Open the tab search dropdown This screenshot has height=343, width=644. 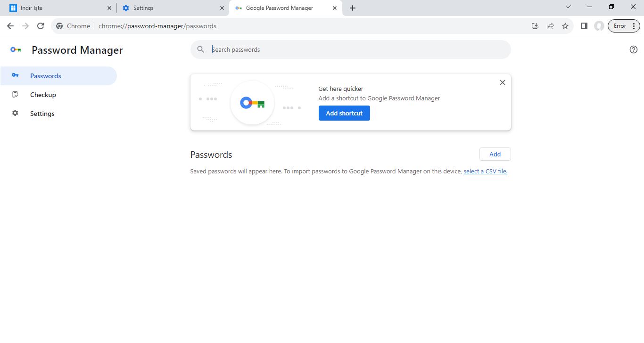pos(568,7)
